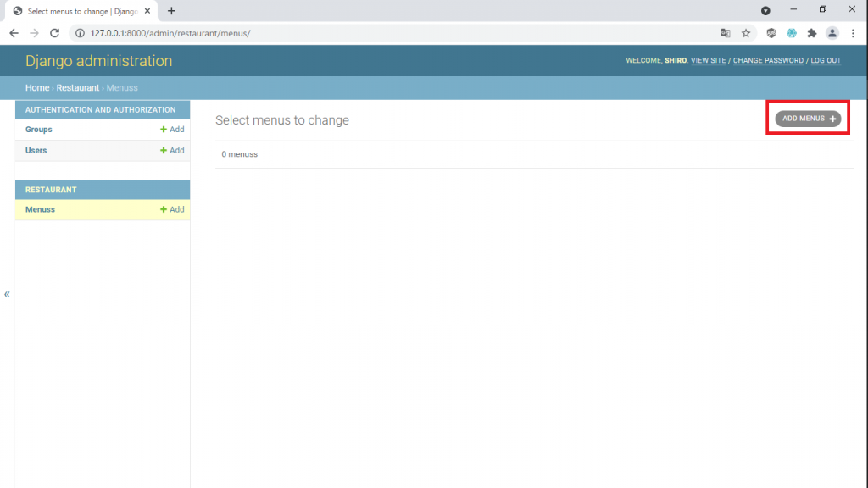Viewport: 868px width, 488px height.
Task: Click the back navigation arrow
Action: tap(14, 33)
